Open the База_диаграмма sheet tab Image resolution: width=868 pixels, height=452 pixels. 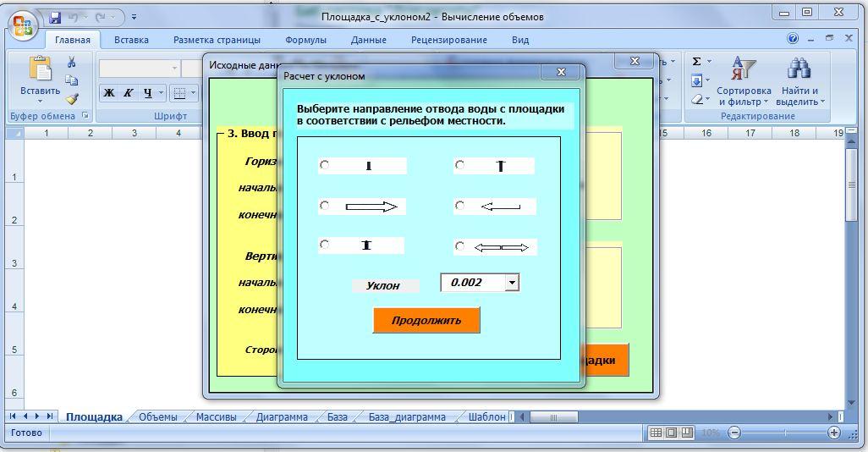(x=407, y=416)
